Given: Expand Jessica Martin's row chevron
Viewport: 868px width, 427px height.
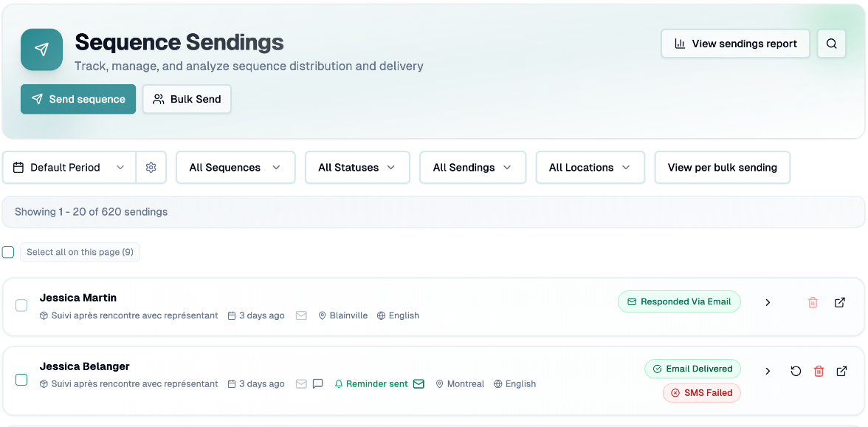Looking at the screenshot, I should pos(768,302).
